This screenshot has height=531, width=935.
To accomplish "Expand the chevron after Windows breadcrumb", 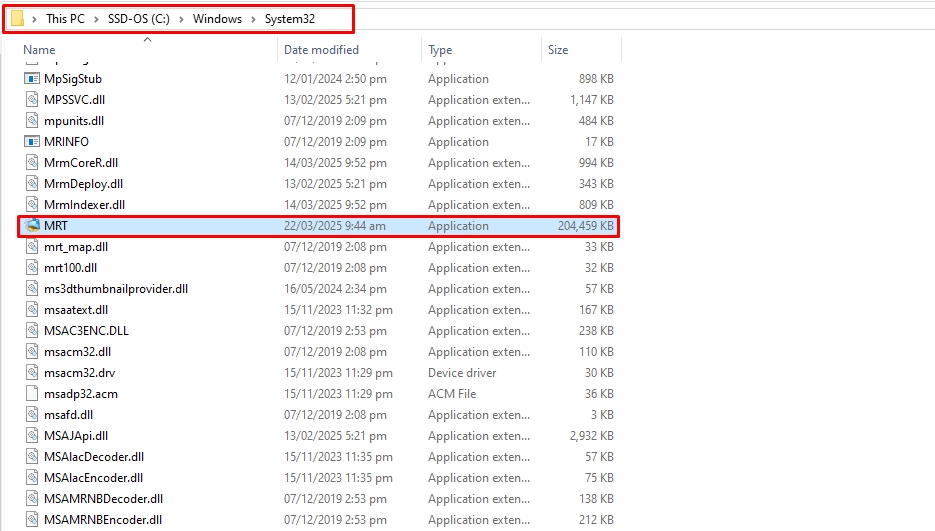I will click(x=253, y=19).
